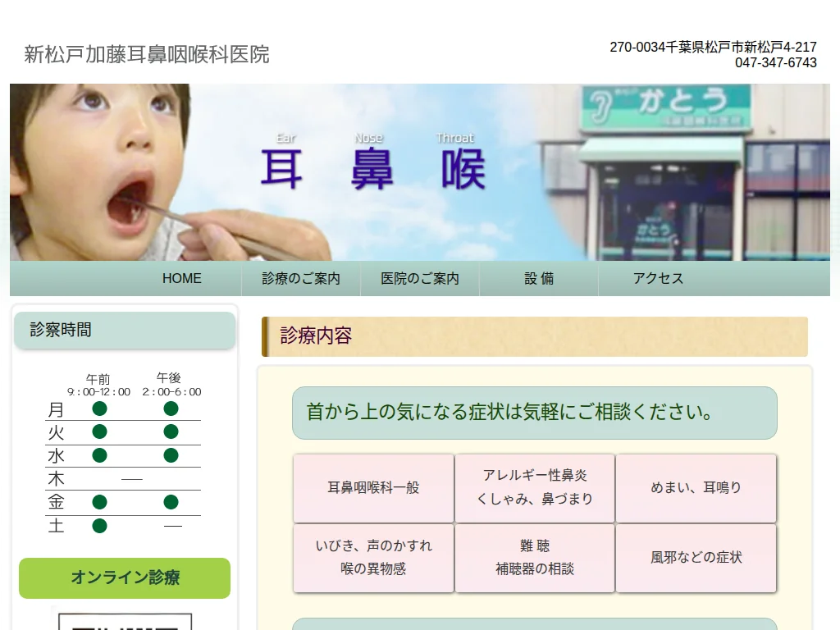Open the 医院のご案内 navigation tab
The height and width of the screenshot is (630, 840).
[x=419, y=278]
